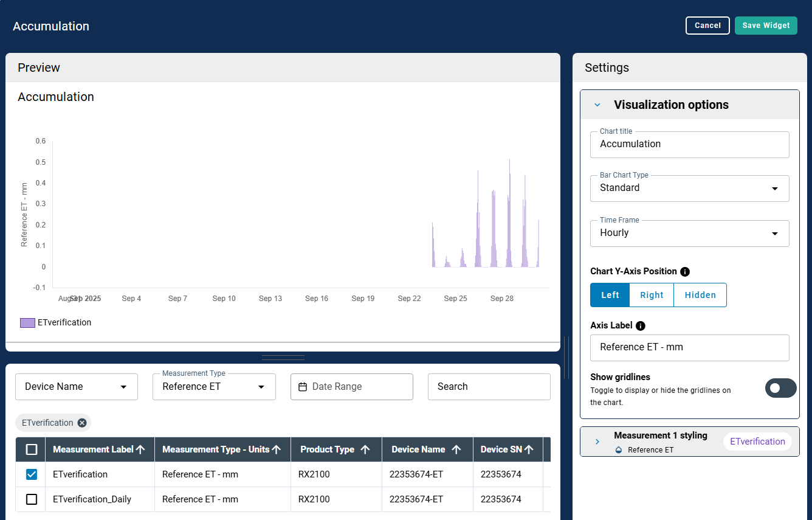Viewport: 812px width, 520px height.
Task: Uncheck the ETverification row checkbox
Action: [x=32, y=474]
